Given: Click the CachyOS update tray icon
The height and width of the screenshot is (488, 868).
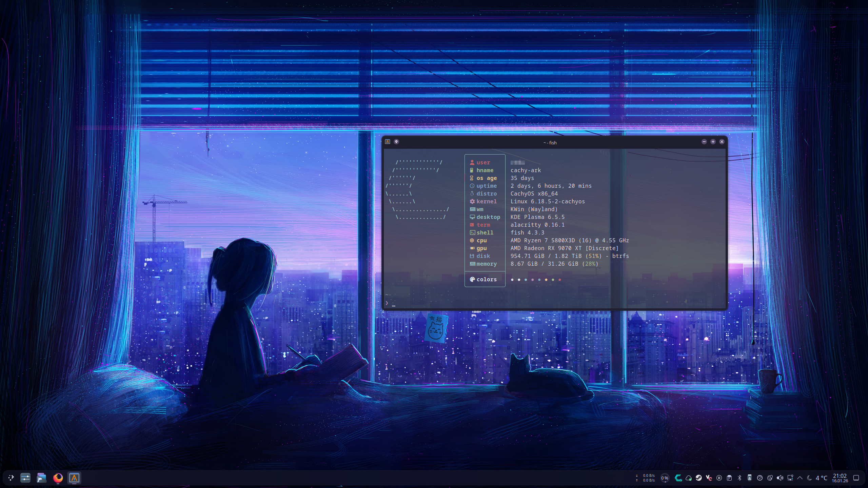Looking at the screenshot, I should tap(678, 478).
